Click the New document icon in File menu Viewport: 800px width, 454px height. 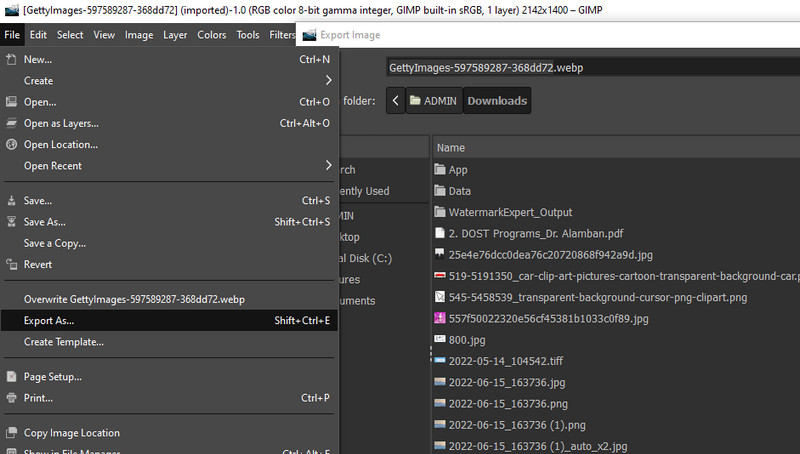[x=12, y=60]
